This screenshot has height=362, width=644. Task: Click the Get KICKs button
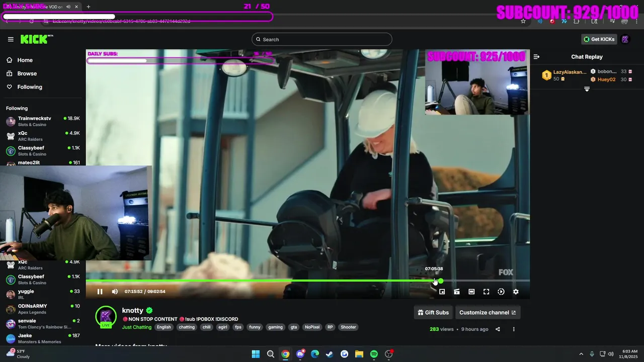(599, 39)
